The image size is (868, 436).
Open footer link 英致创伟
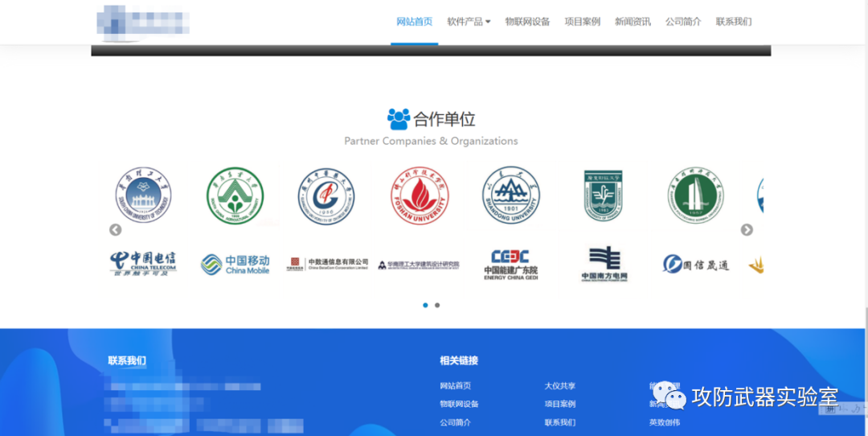665,422
